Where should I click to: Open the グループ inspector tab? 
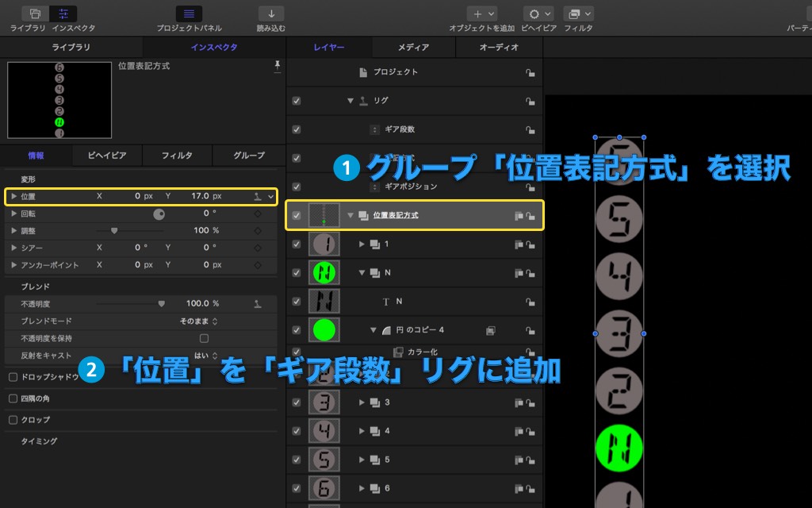248,156
